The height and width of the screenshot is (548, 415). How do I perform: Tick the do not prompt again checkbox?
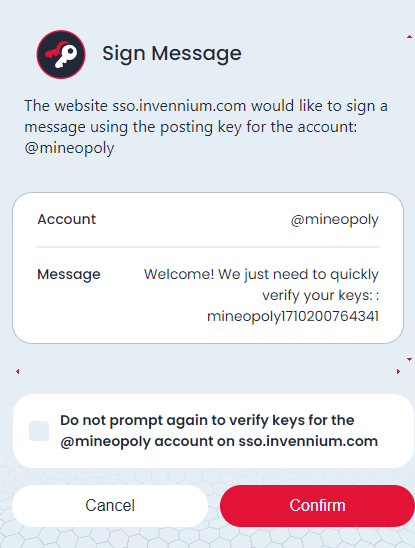pyautogui.click(x=39, y=431)
